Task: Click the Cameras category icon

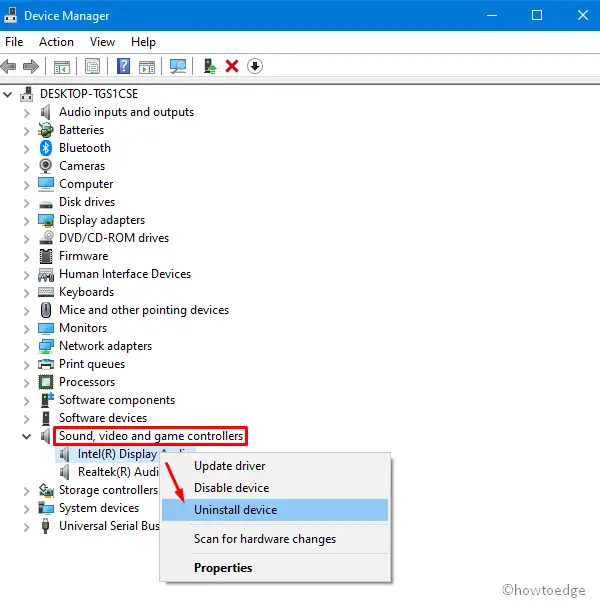Action: [46, 166]
